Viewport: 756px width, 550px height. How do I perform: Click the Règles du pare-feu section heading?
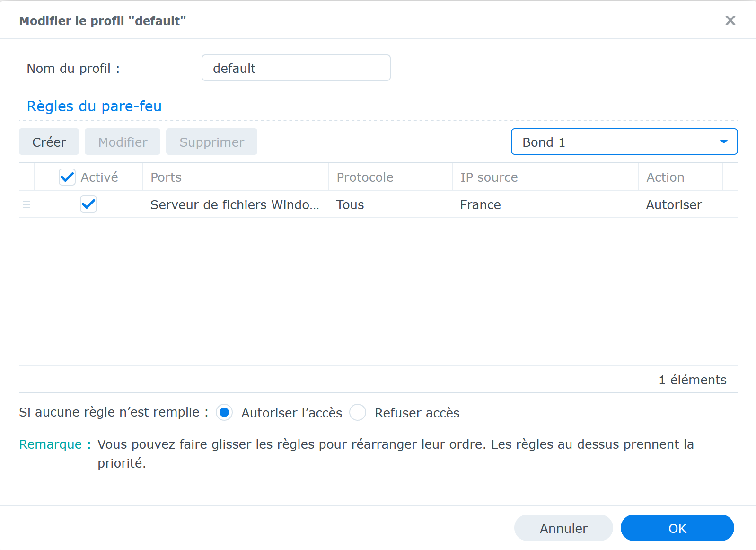(94, 106)
